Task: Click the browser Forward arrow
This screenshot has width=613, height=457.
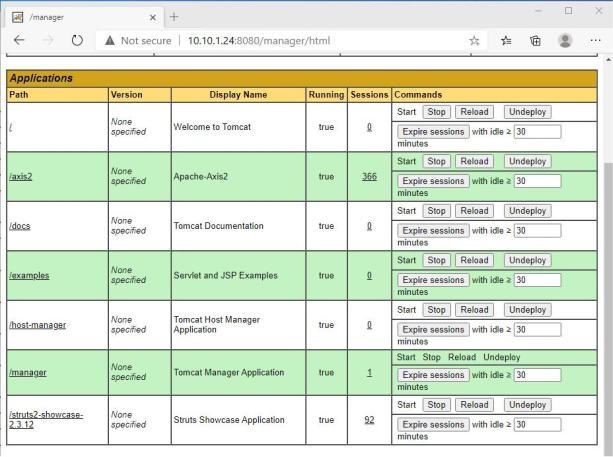Action: (48, 40)
